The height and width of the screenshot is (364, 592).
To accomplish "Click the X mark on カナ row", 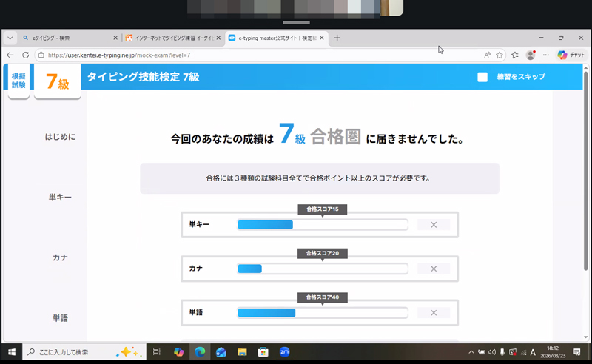I will coord(434,269).
